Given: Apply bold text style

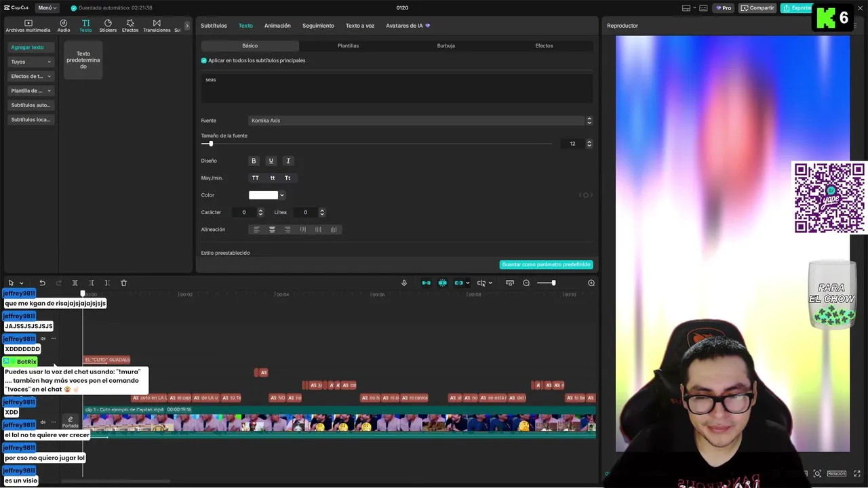Looking at the screenshot, I should (x=254, y=161).
